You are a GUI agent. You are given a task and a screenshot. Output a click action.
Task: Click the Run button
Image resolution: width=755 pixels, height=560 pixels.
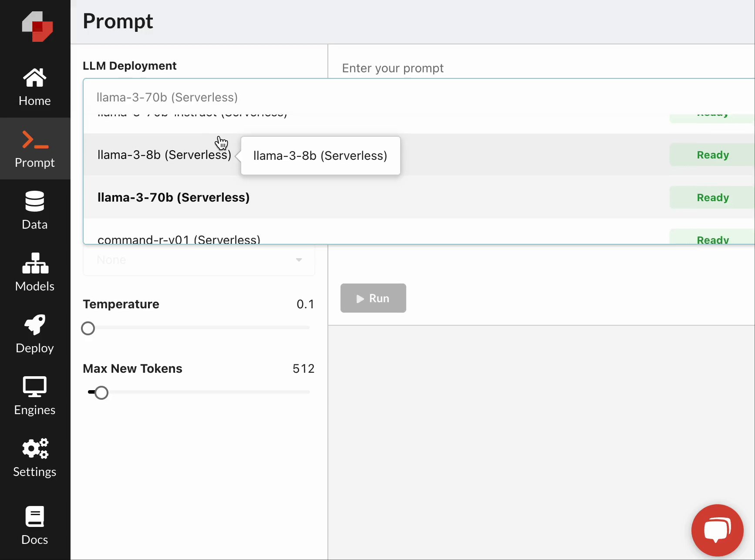(x=373, y=298)
